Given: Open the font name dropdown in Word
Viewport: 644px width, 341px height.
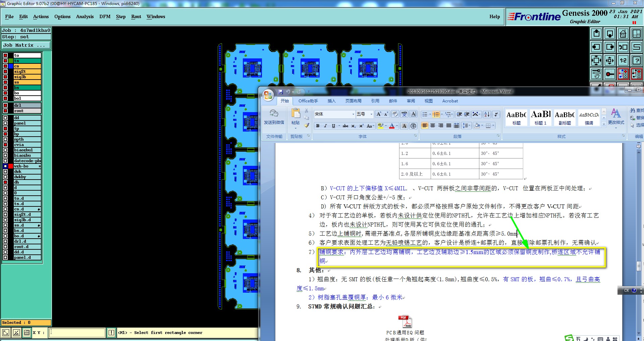Looking at the screenshot, I should 353,114.
